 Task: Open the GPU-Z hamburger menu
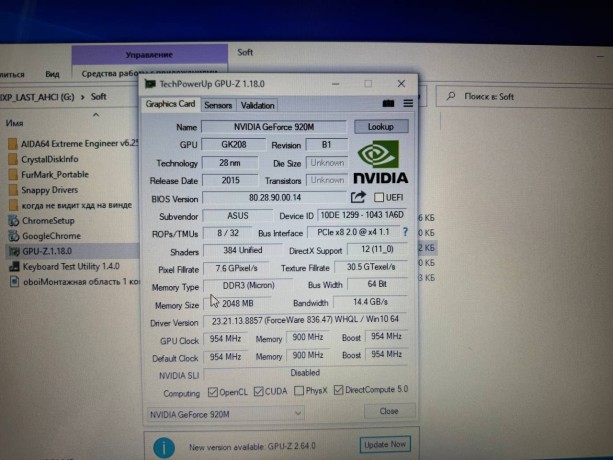408,103
